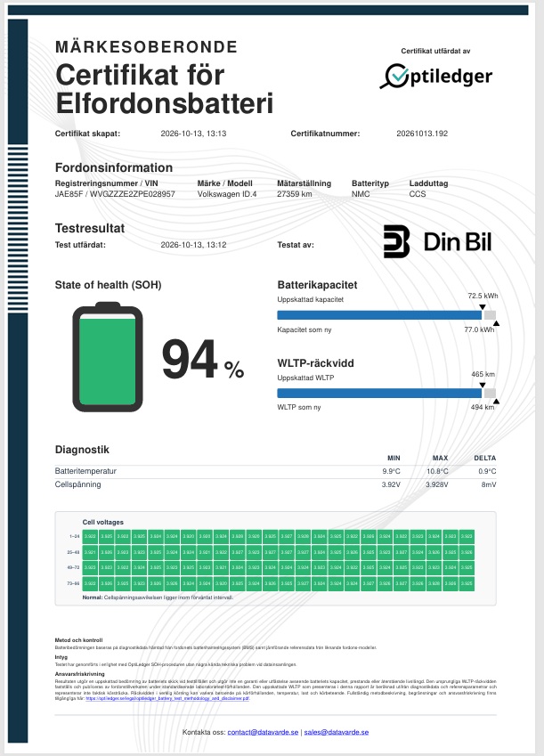This screenshot has width=544, height=756.
Task: Click the Cellspänning row label
Action: (x=77, y=484)
